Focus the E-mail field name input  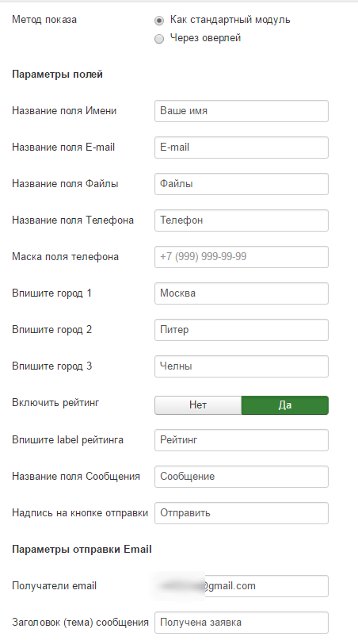[x=242, y=148]
